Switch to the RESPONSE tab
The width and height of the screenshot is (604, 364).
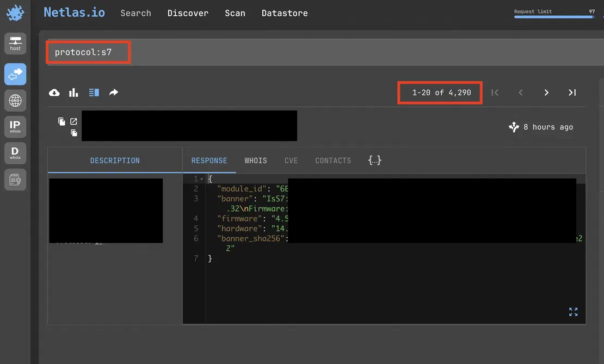(x=209, y=161)
